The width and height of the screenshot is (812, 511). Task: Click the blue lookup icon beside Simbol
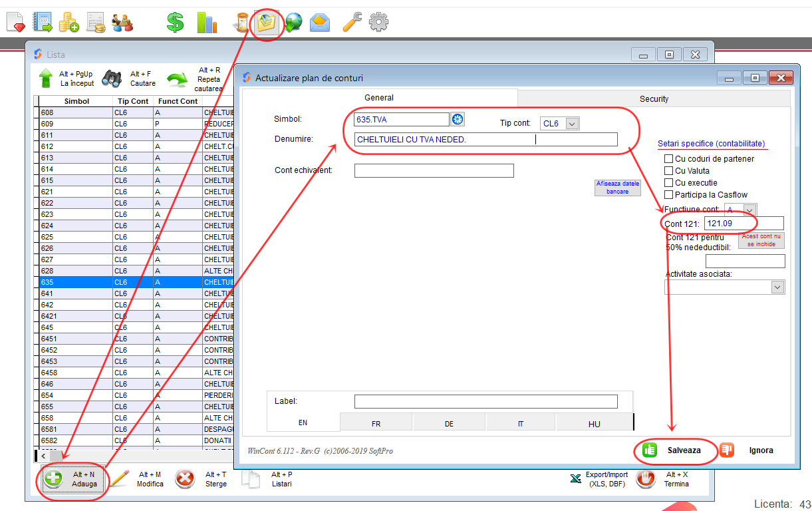coord(458,119)
